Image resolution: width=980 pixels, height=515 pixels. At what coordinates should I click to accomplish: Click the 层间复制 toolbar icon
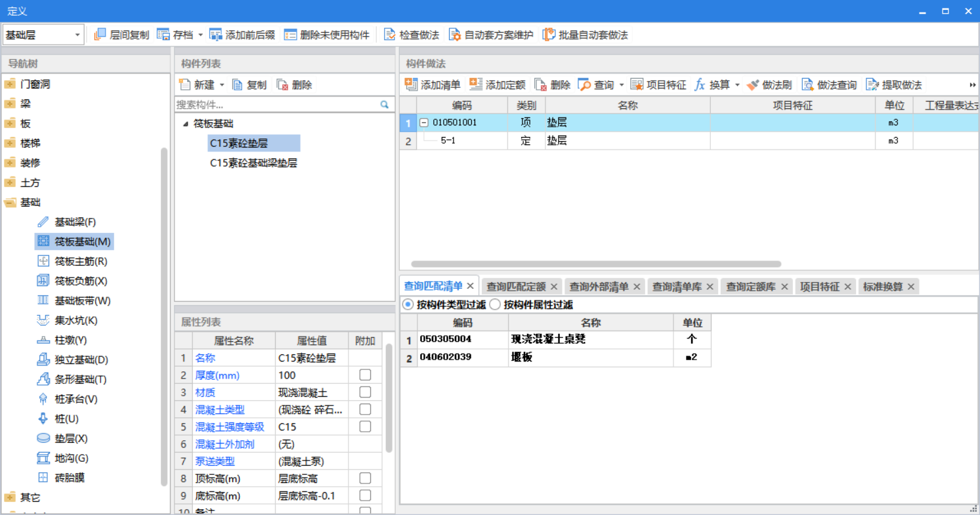point(100,35)
